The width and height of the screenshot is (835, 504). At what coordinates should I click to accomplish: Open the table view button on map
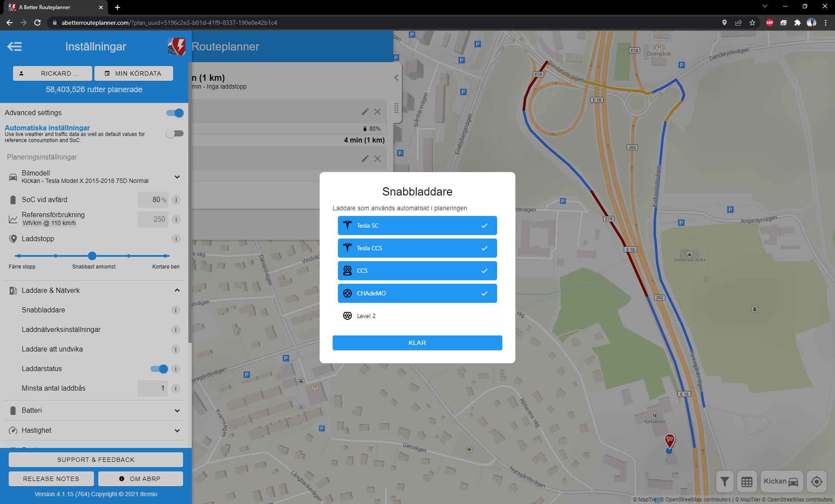747,481
